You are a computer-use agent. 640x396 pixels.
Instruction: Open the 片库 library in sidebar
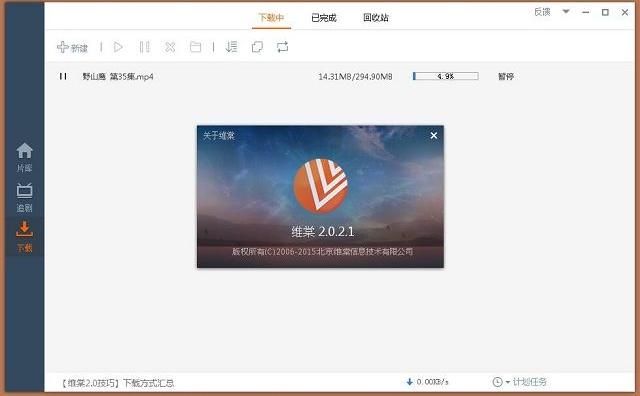point(24,157)
